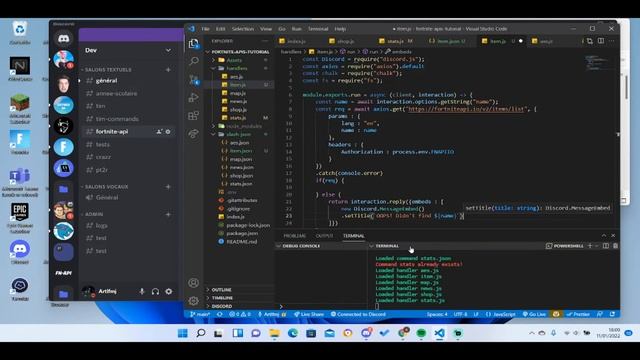The height and width of the screenshot is (360, 640).
Task: Click Live Share in the status bar
Action: (x=309, y=314)
